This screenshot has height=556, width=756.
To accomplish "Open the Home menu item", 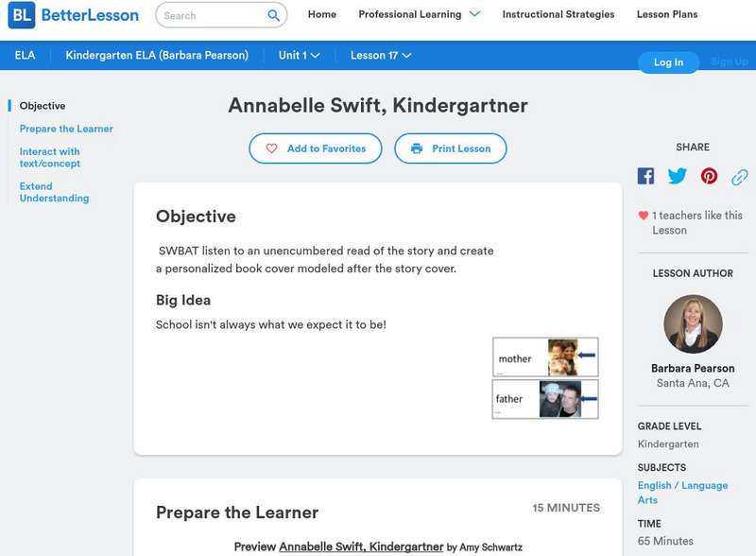I will click(321, 14).
